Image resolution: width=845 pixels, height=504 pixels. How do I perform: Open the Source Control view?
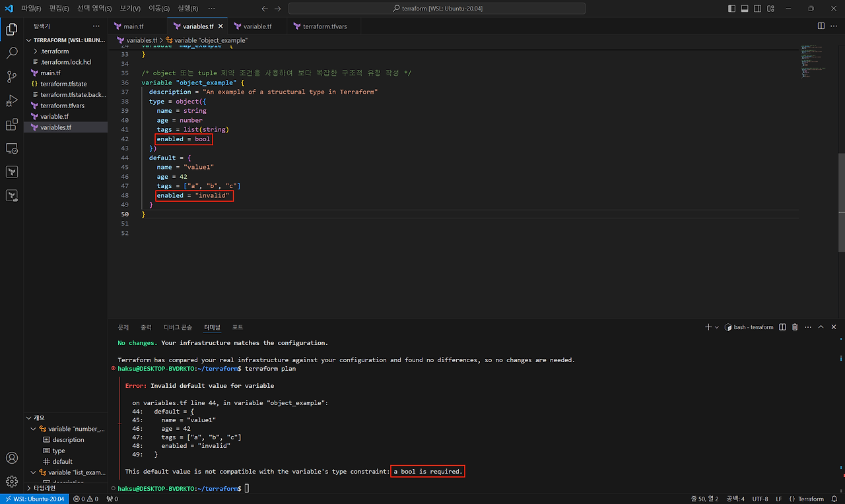[x=11, y=77]
